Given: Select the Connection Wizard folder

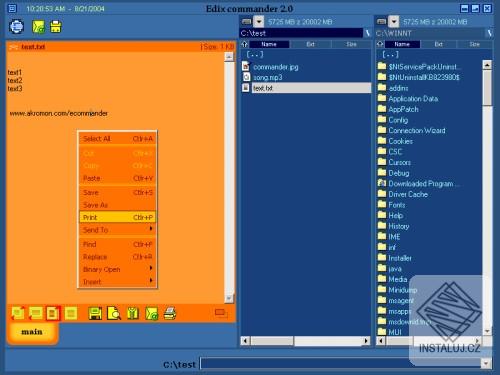Looking at the screenshot, I should (x=417, y=130).
